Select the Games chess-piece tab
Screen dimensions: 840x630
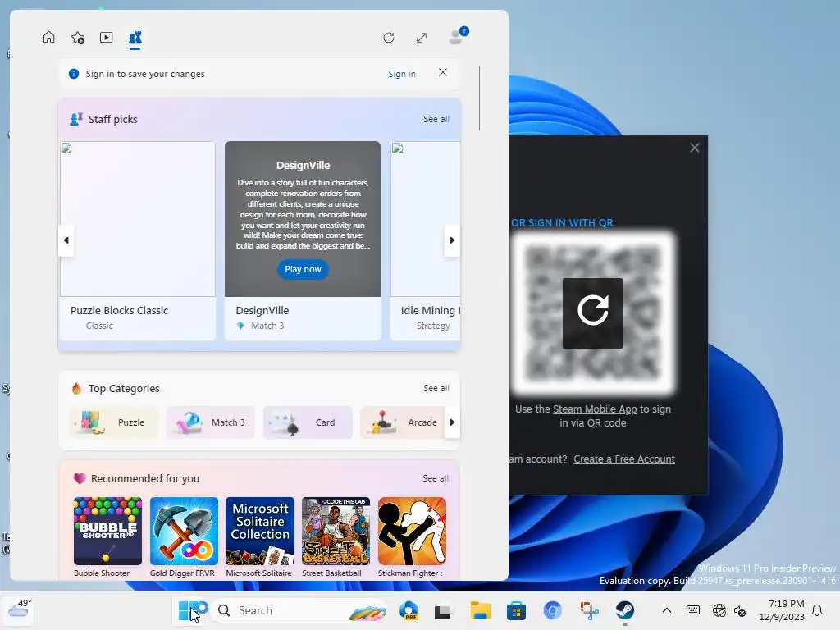pos(135,38)
